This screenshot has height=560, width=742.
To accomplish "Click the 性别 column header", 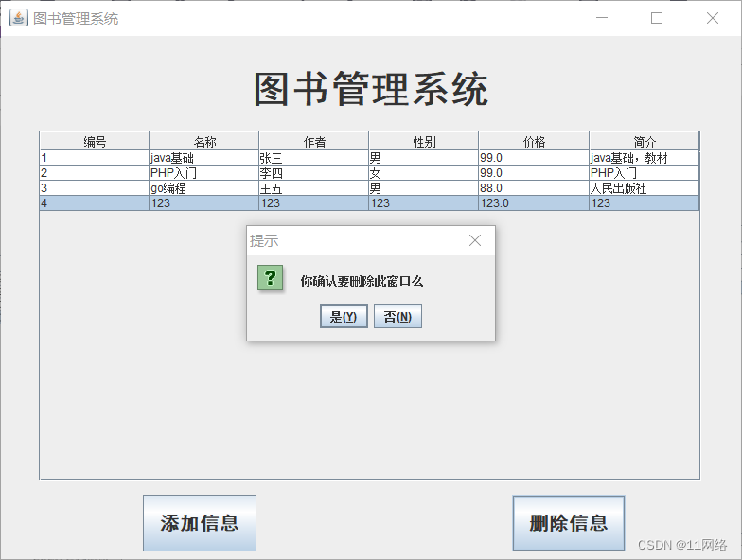I will [424, 141].
